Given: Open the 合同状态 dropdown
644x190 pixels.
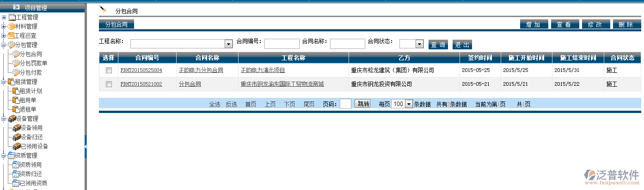Looking at the screenshot, I should click(420, 44).
